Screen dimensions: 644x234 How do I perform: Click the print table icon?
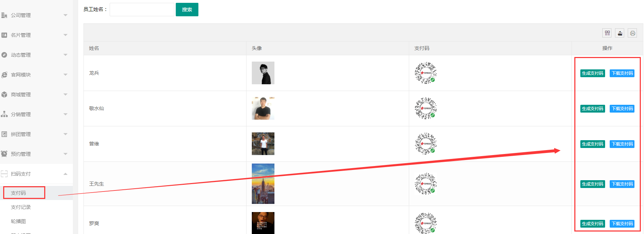(x=632, y=33)
